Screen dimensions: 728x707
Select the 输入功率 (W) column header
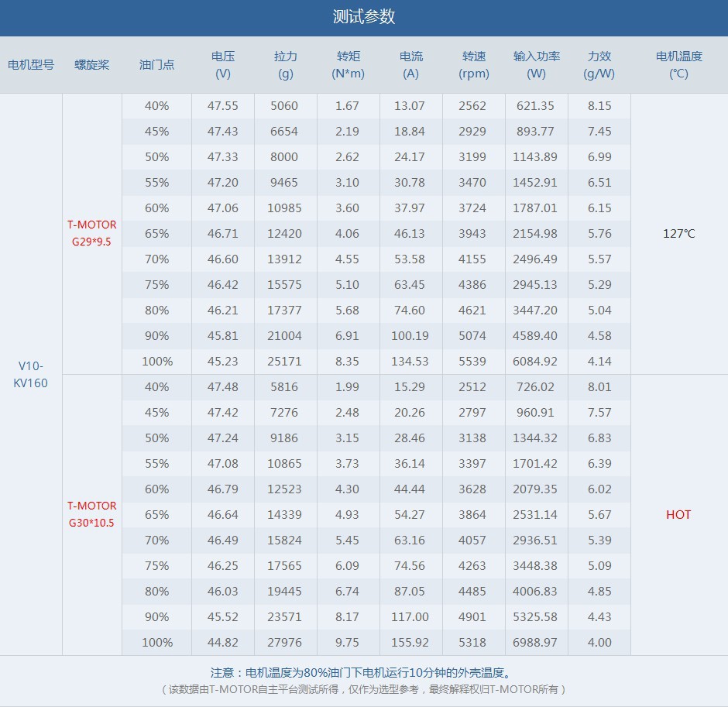[536, 64]
